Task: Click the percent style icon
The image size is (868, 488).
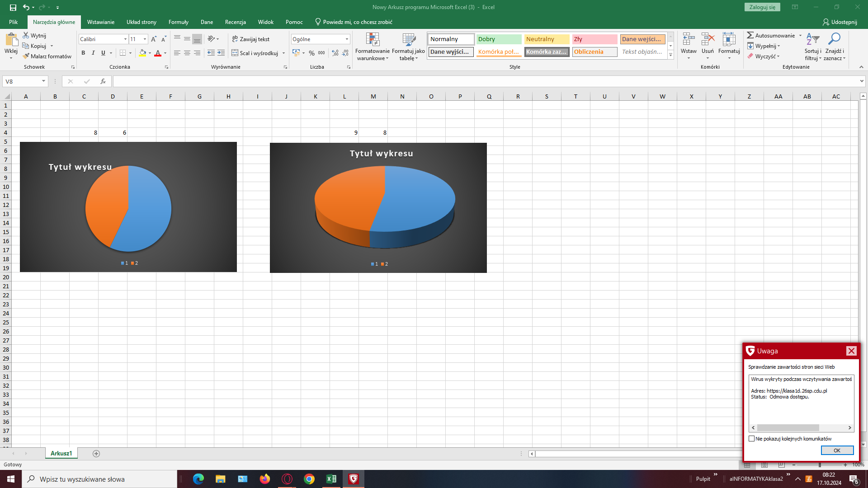Action: coord(311,53)
